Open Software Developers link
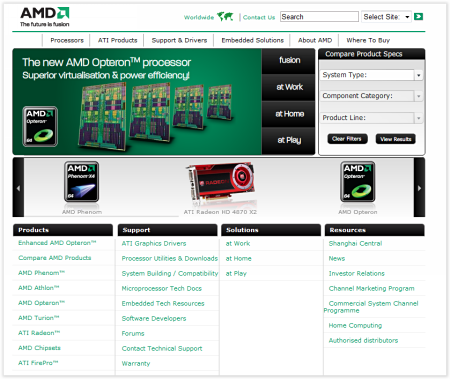This screenshot has width=450, height=379. tap(154, 318)
